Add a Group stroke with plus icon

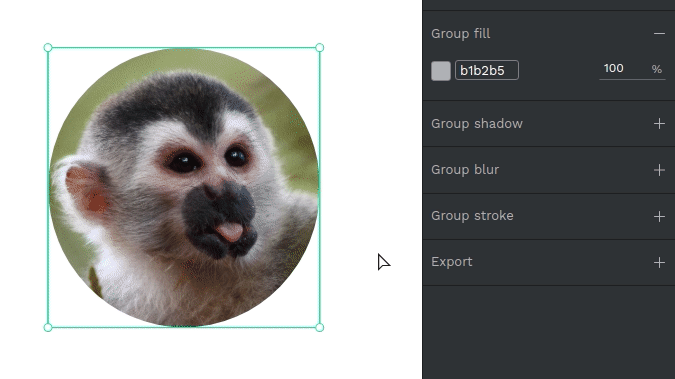pyautogui.click(x=659, y=216)
